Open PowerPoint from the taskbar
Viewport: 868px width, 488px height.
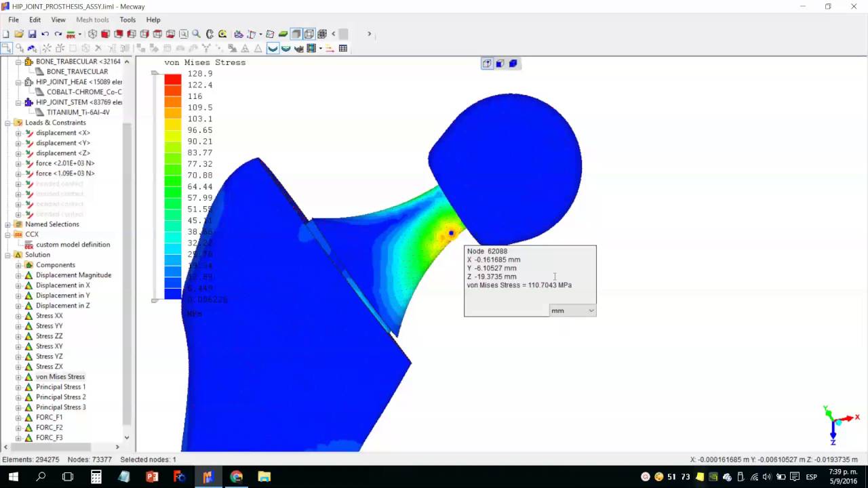(152, 476)
